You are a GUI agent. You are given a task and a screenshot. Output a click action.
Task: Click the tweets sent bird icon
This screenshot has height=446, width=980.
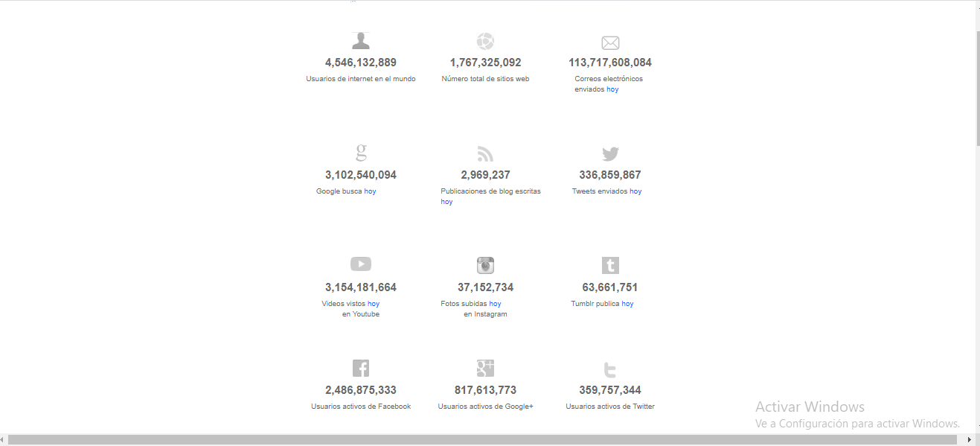point(610,154)
